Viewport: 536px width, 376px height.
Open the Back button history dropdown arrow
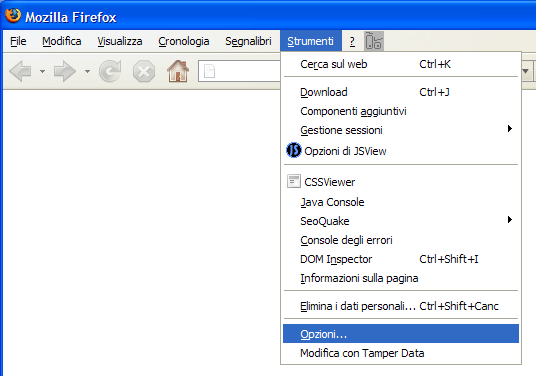tap(42, 71)
